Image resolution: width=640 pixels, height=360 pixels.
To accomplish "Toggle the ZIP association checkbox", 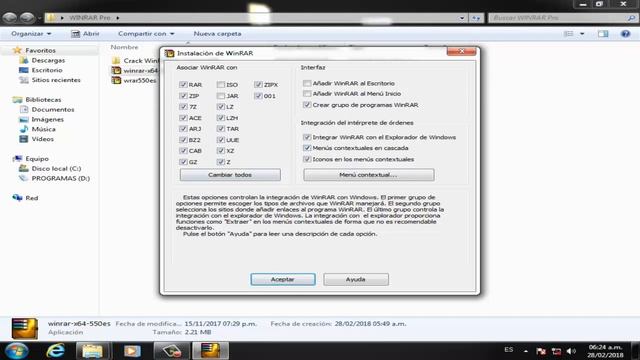I will 183,96.
